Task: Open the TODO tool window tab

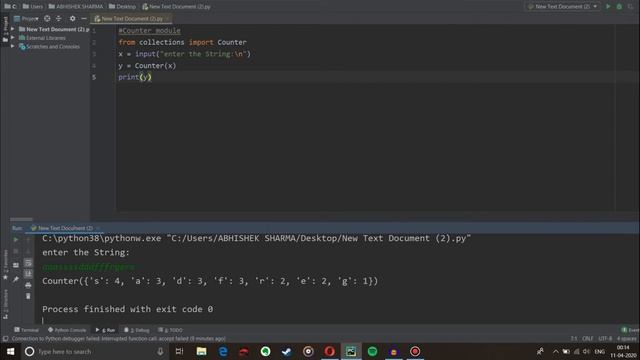Action: 170,330
